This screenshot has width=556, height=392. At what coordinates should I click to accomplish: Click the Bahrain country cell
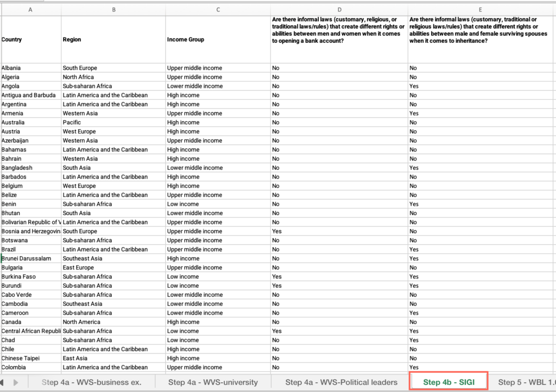coord(31,159)
